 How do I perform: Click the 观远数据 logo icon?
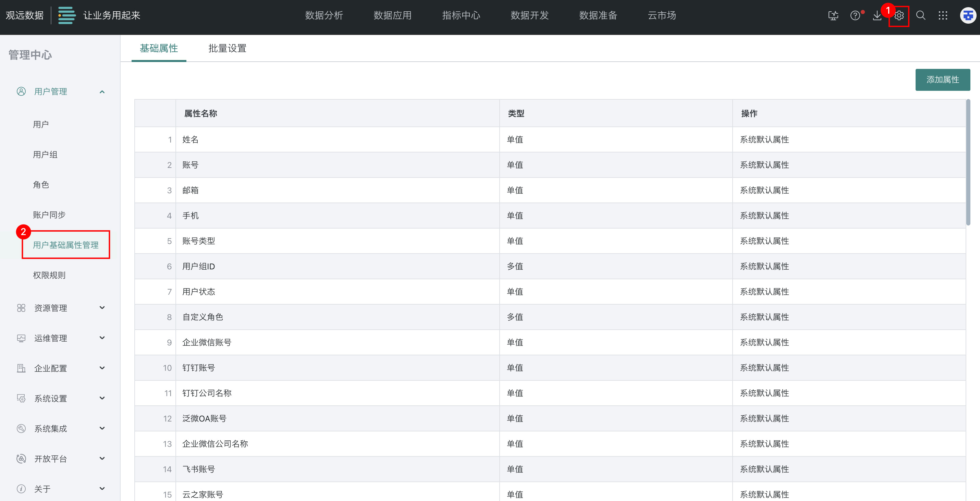coord(66,16)
